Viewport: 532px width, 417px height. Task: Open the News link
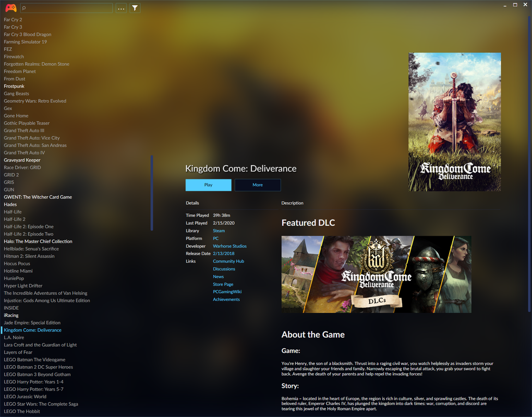coord(218,277)
